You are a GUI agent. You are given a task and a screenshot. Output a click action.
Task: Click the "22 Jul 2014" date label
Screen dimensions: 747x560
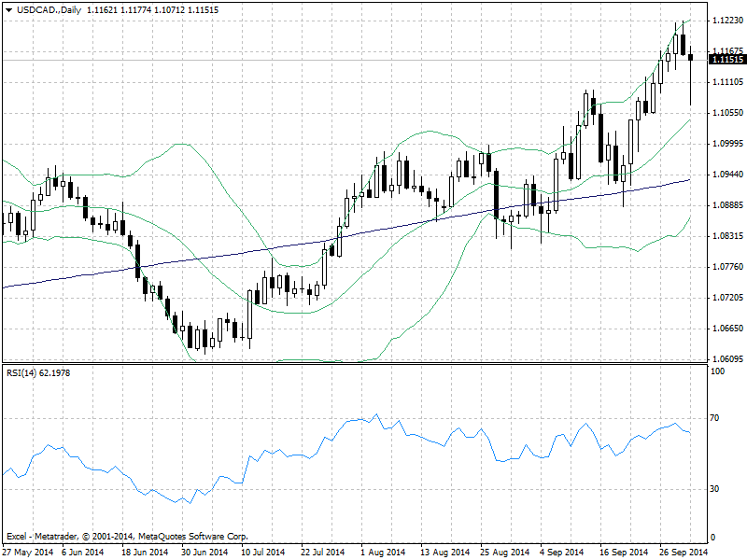tap(322, 552)
